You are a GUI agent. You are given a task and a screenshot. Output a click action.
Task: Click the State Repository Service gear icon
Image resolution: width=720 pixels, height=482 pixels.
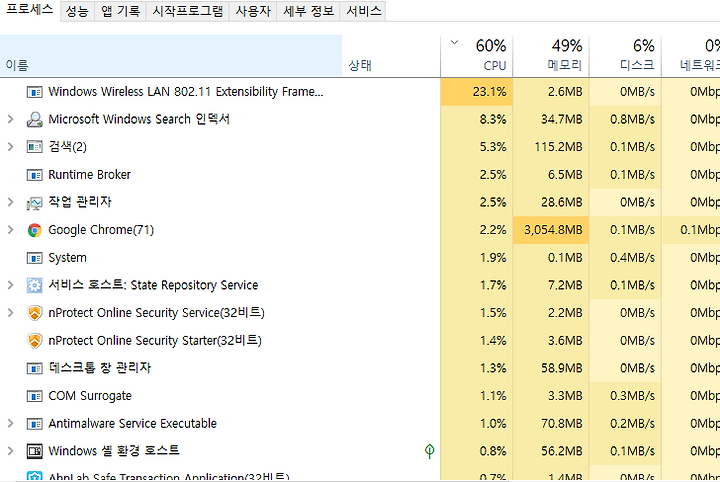[x=34, y=285]
